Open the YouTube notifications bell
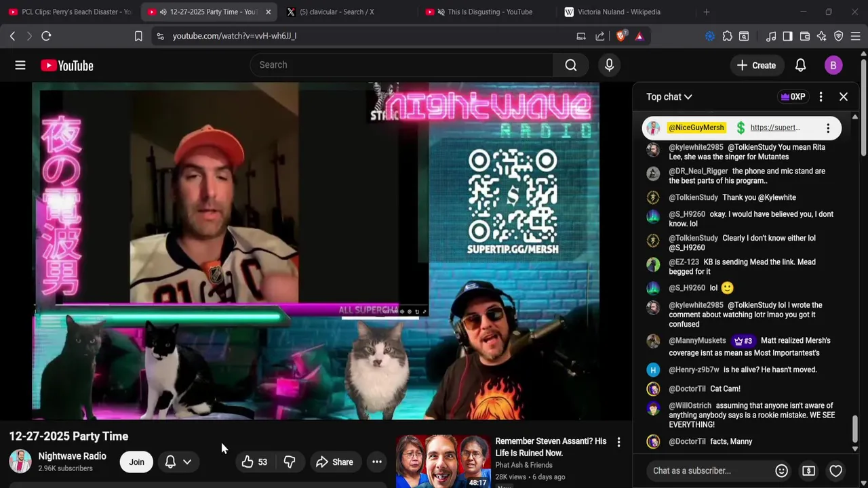This screenshot has height=488, width=868. point(800,65)
